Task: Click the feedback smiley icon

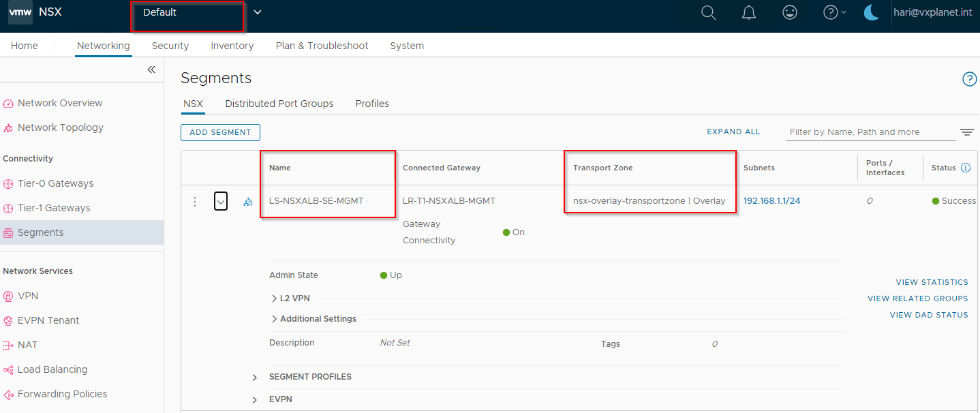Action: point(790,12)
